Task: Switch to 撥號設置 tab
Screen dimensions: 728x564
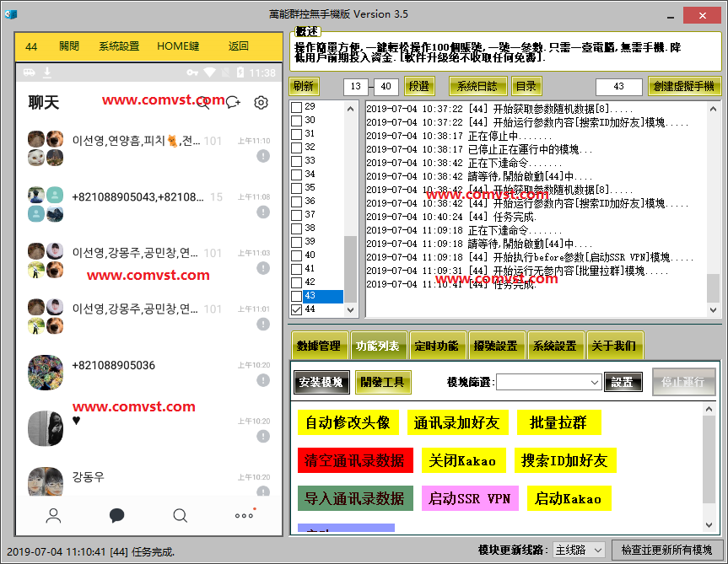Action: point(496,346)
